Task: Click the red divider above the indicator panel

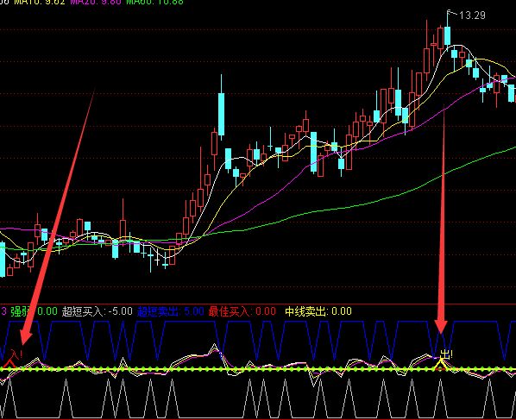Action: (x=258, y=304)
